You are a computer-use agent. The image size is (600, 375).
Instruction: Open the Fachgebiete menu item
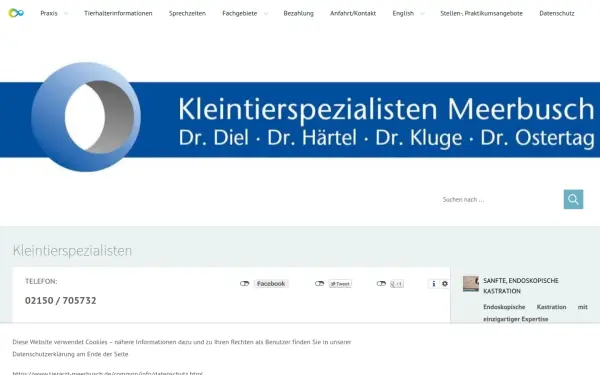click(x=240, y=13)
